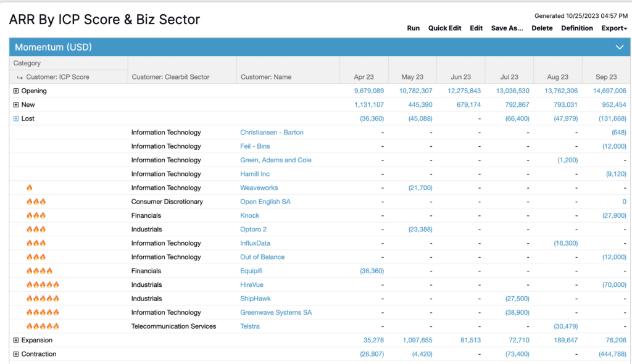Screen dimensions: 632x364
Task: Click Delete report action
Action: (542, 28)
